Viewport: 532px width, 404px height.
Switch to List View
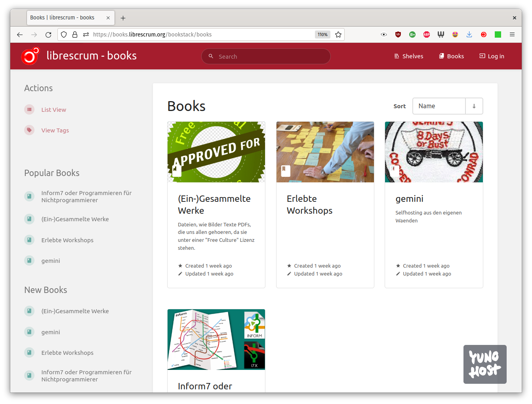click(53, 110)
